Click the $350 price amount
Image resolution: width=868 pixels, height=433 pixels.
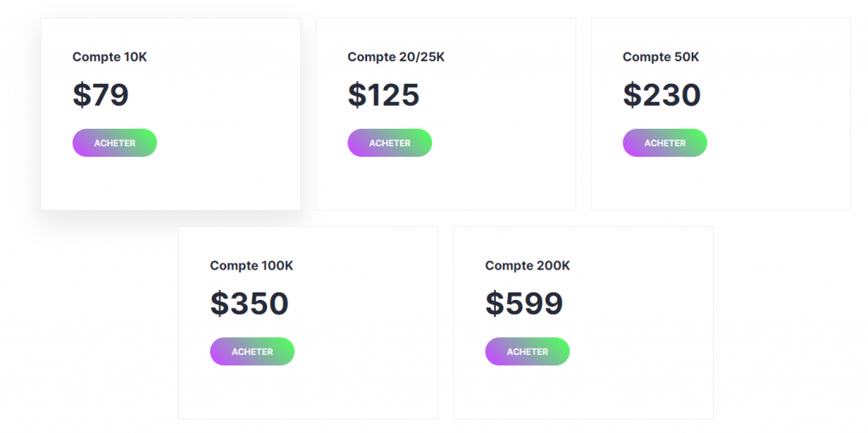tap(249, 303)
